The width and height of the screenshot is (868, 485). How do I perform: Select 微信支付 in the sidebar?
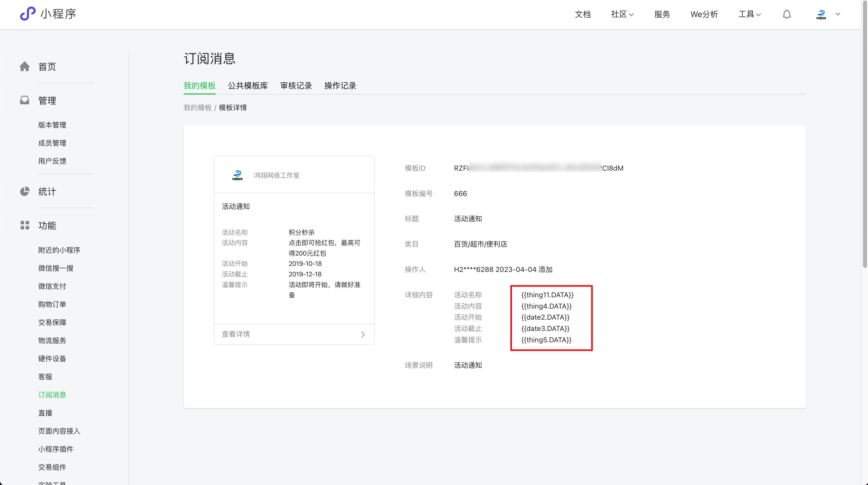point(52,286)
